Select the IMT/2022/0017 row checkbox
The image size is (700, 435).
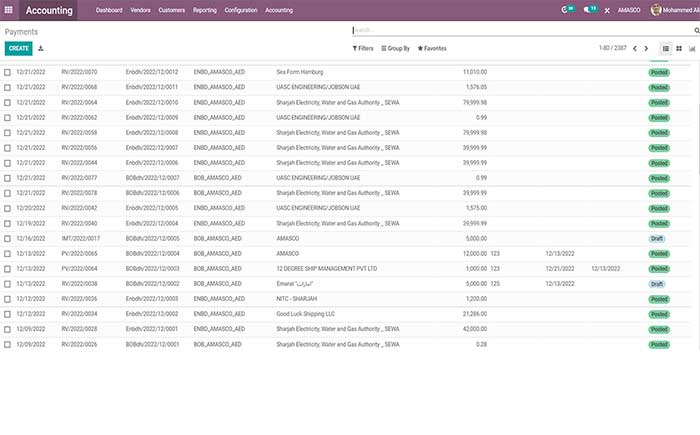pyautogui.click(x=7, y=239)
